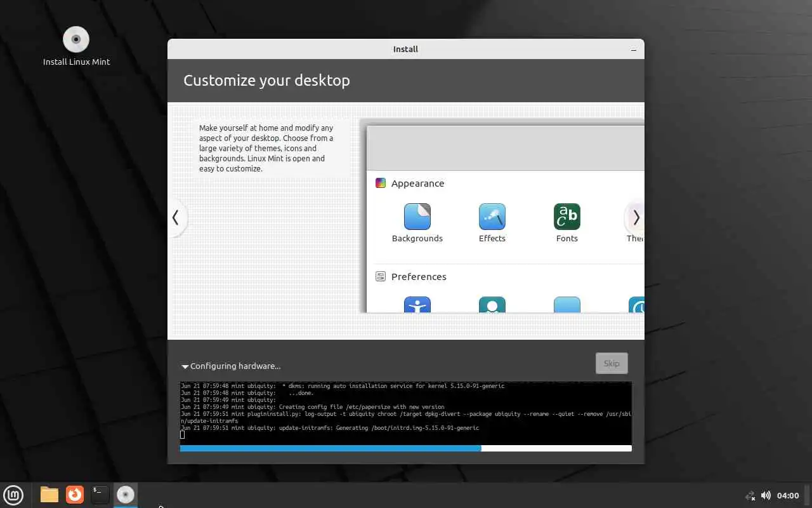This screenshot has height=508, width=812.
Task: Click the Install window title bar
Action: (x=405, y=49)
